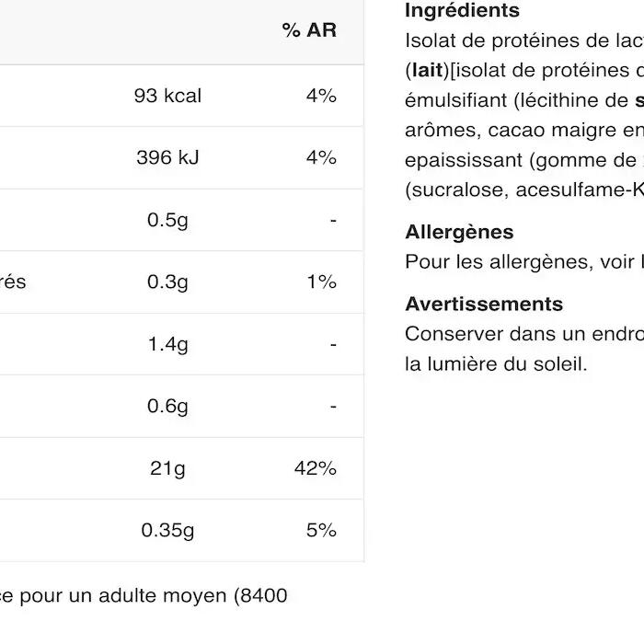Select the '0.3g' table cell

tap(167, 282)
